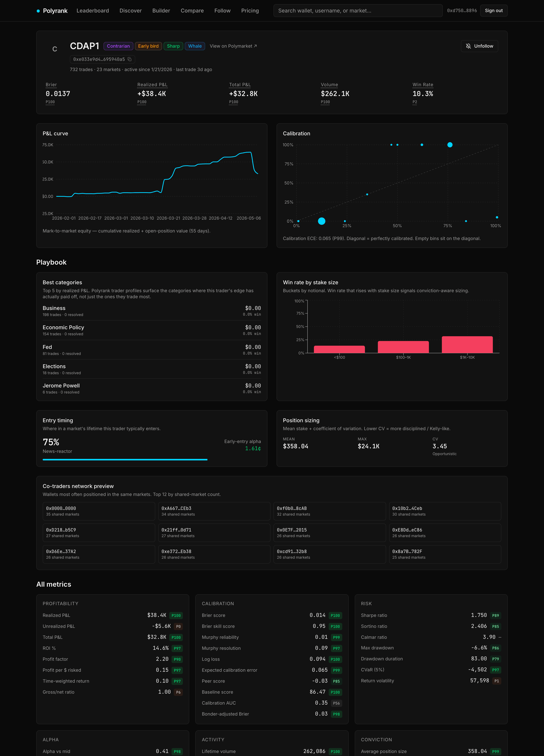Open co-trader 0xA667…CEb3 card
This screenshot has height=756, width=544.
(214, 511)
